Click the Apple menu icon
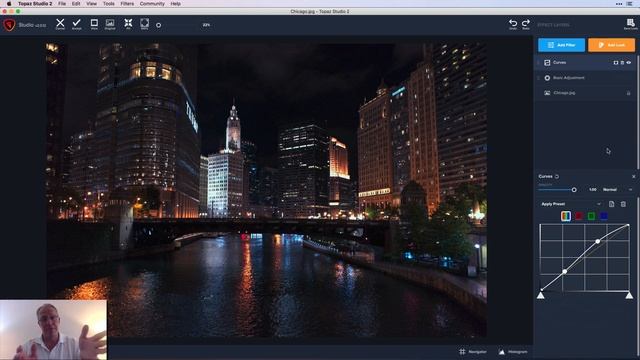Image resolution: width=640 pixels, height=360 pixels. point(9,4)
